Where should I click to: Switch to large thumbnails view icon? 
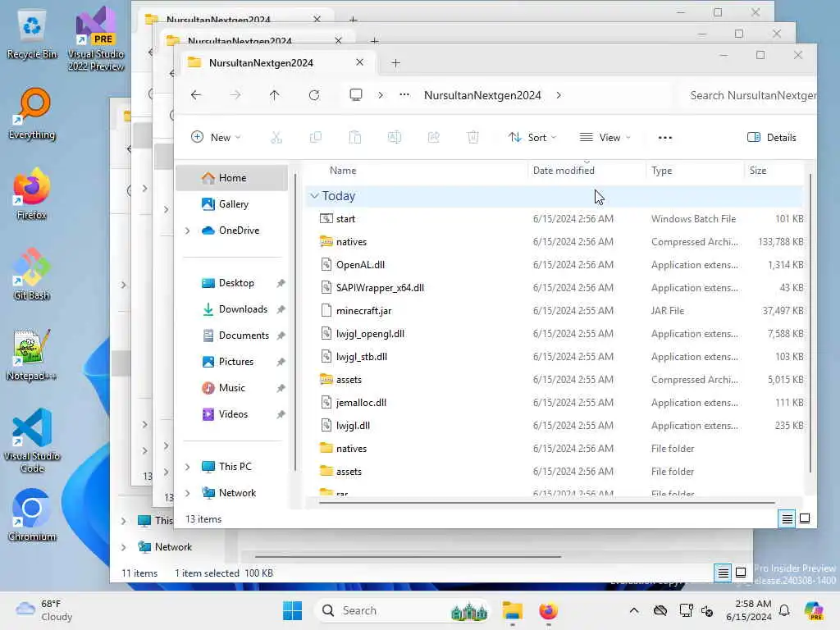[x=805, y=518]
